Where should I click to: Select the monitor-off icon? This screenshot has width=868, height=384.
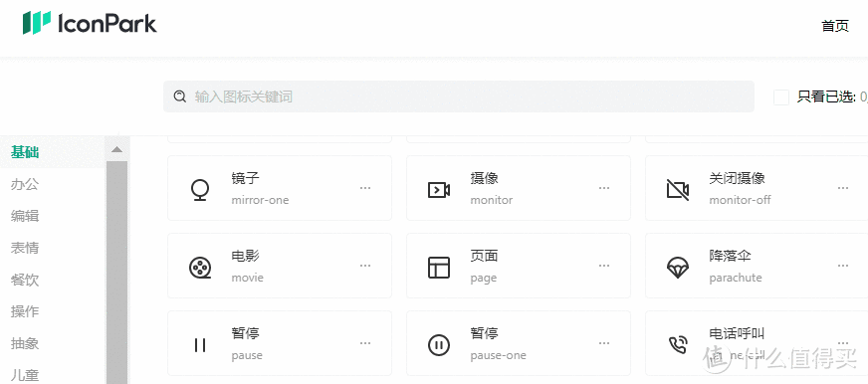[x=678, y=190]
